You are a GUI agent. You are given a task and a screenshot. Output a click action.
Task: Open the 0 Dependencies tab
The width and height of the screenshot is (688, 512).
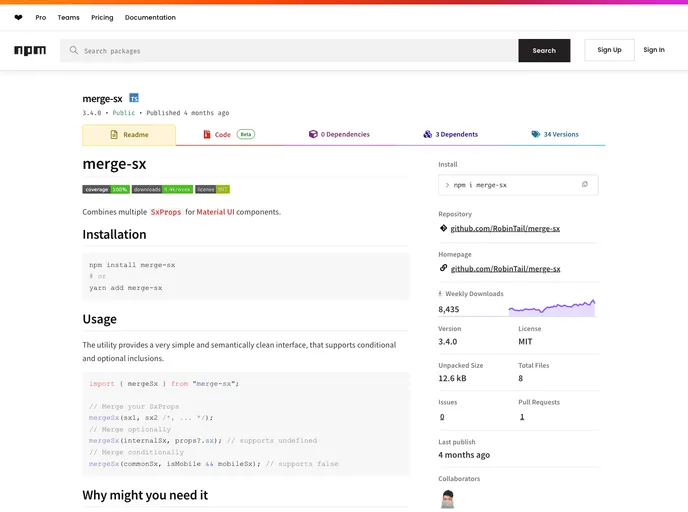pos(339,134)
